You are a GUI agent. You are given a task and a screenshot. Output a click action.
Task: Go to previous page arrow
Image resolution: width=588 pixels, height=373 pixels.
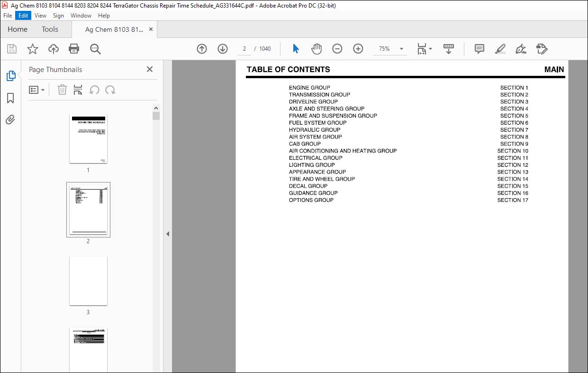click(x=202, y=49)
